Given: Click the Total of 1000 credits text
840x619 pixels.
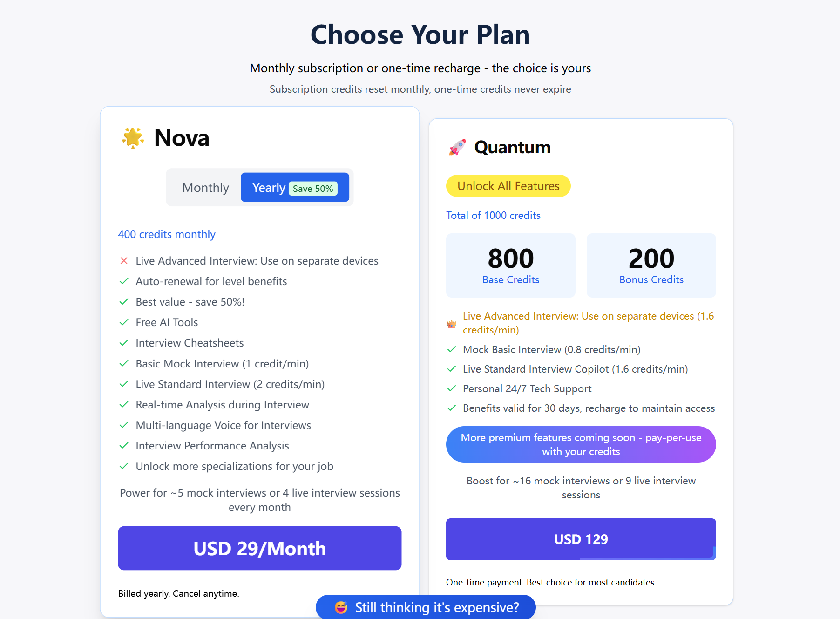Looking at the screenshot, I should 493,215.
